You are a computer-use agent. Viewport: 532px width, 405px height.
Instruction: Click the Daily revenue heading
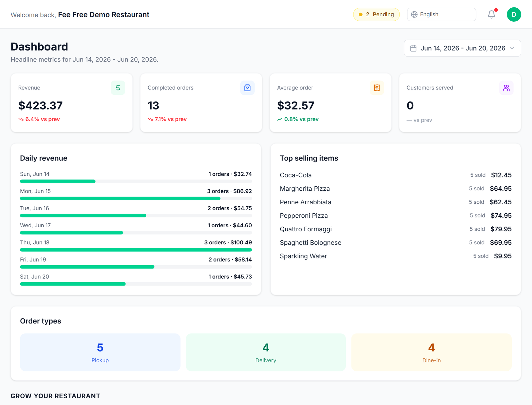click(44, 158)
